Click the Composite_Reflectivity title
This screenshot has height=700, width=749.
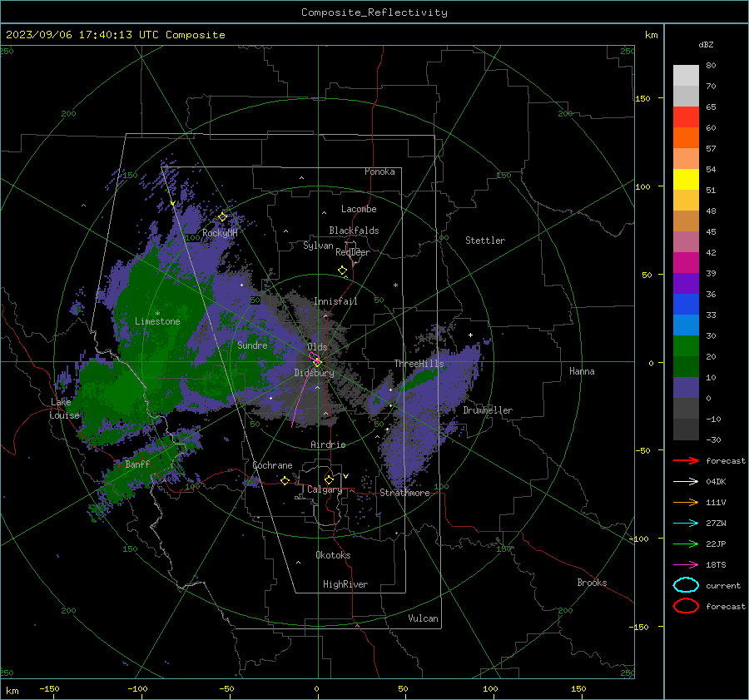coord(374,12)
